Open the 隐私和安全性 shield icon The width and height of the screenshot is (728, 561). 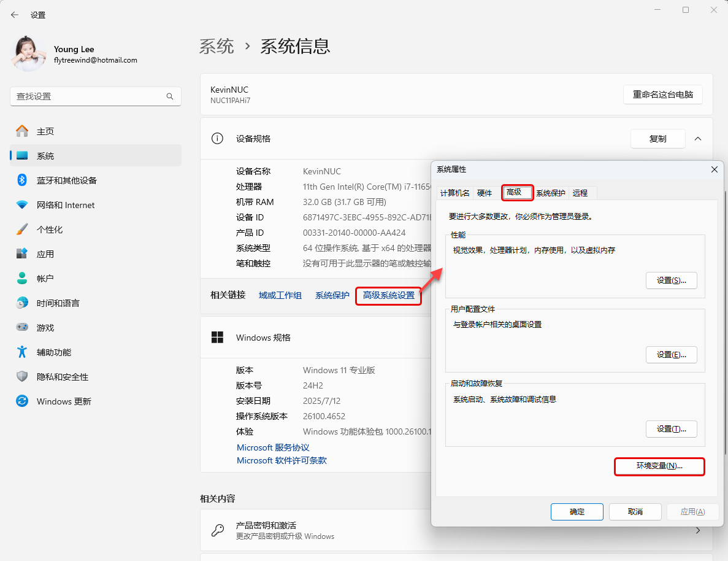(x=22, y=376)
